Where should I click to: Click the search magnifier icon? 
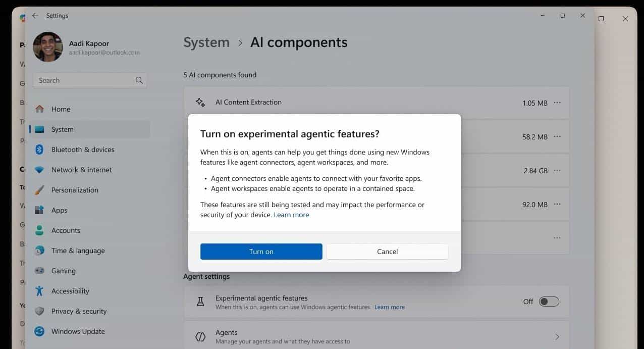(139, 80)
